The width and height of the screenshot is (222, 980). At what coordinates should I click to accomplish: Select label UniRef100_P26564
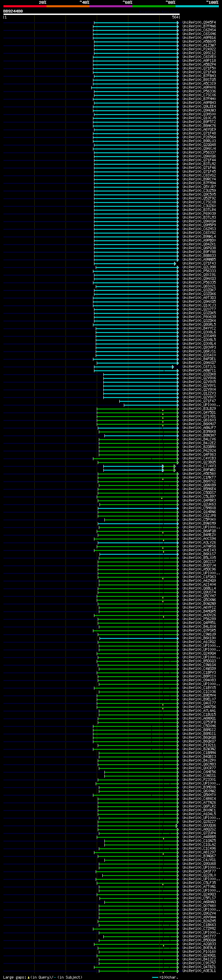(x=199, y=137)
